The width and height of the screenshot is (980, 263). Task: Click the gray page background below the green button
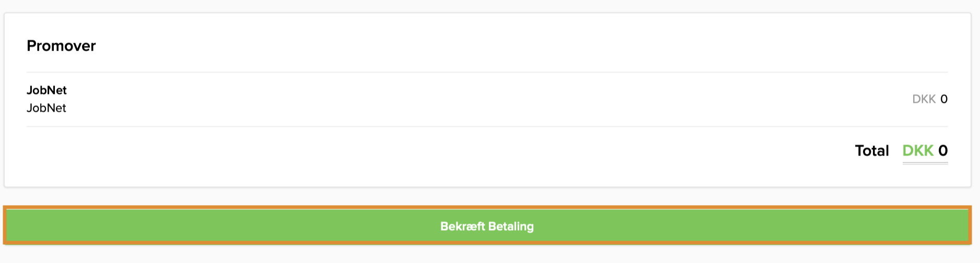[487, 255]
